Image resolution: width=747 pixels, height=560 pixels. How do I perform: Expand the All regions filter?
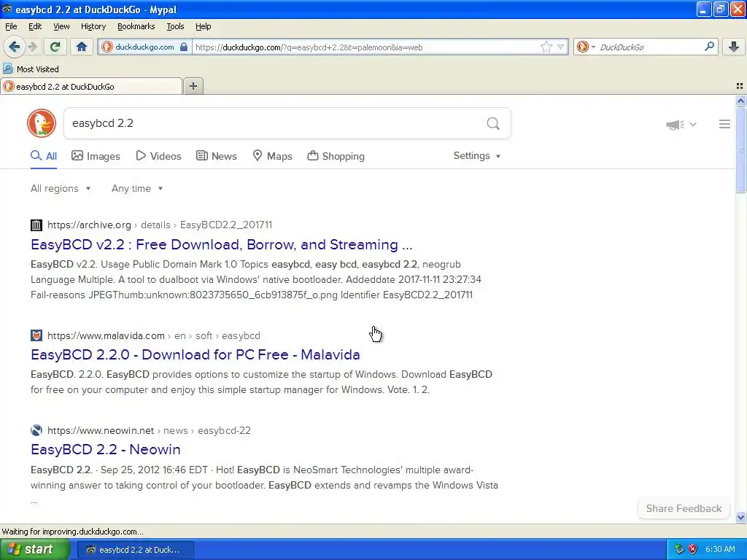[x=61, y=189]
